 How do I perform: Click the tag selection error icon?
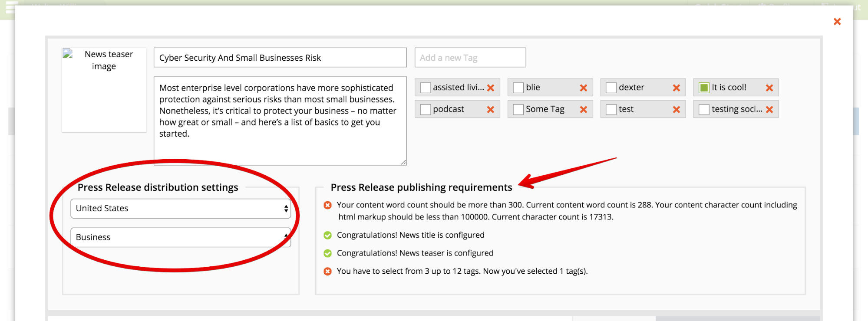328,272
